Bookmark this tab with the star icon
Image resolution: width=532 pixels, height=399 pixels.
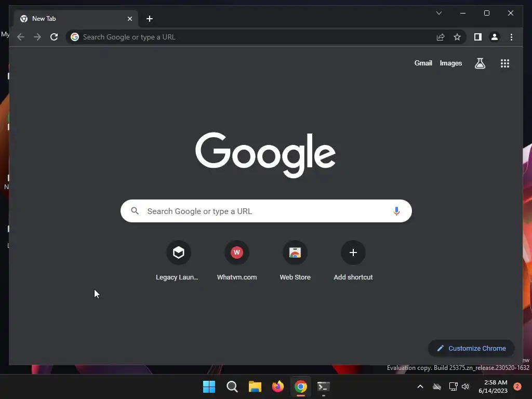click(x=457, y=37)
